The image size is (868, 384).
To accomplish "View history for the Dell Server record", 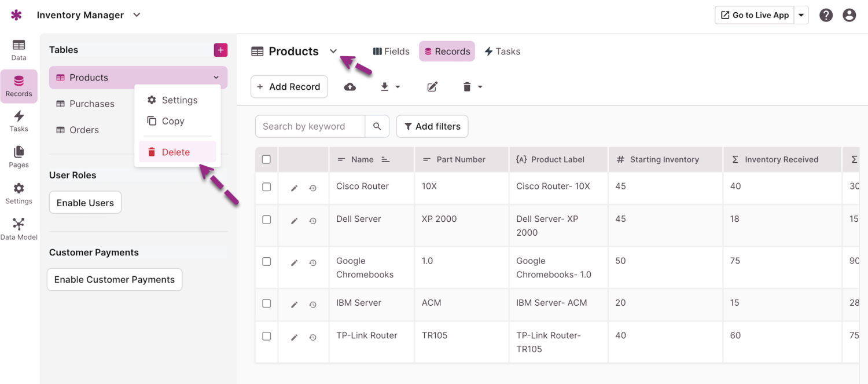I will [x=313, y=221].
